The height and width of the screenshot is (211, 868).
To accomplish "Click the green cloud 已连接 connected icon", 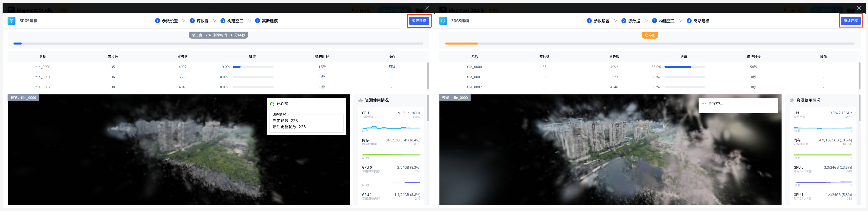I will [x=272, y=104].
